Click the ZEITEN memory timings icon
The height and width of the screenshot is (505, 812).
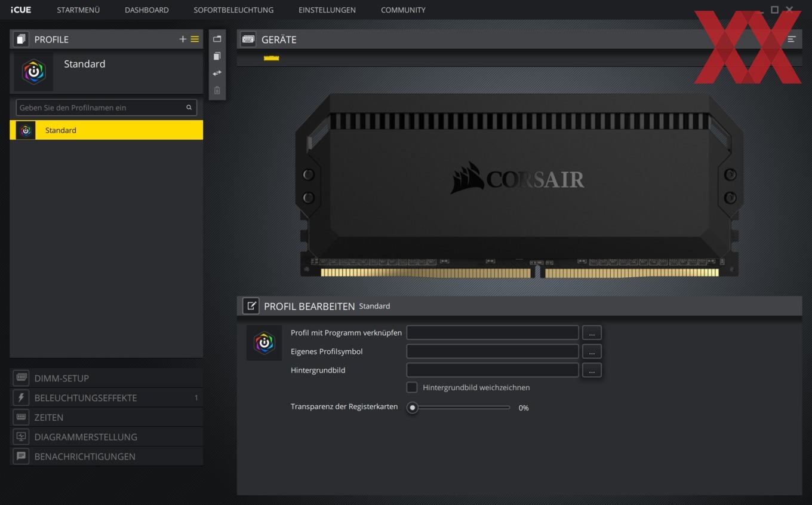click(21, 417)
